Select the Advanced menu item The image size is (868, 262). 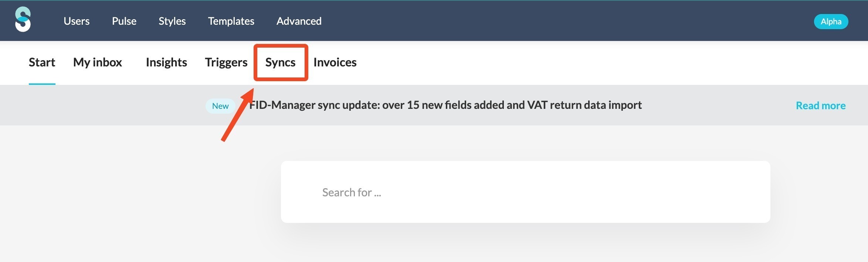click(299, 21)
